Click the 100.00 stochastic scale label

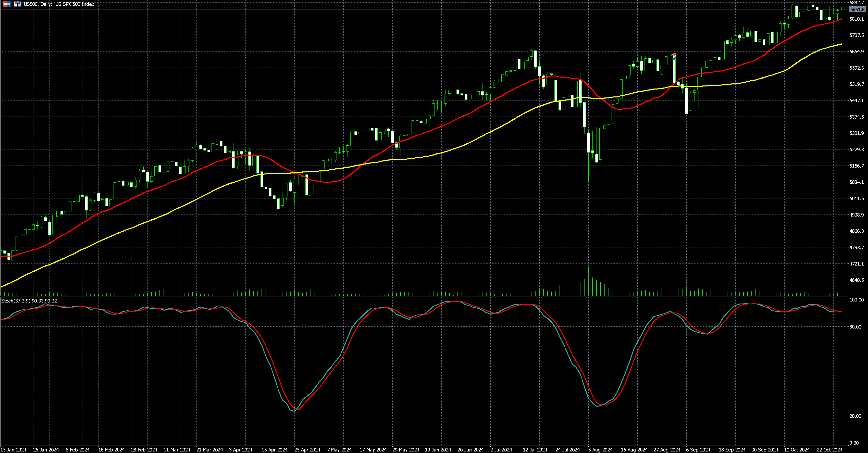pos(857,300)
